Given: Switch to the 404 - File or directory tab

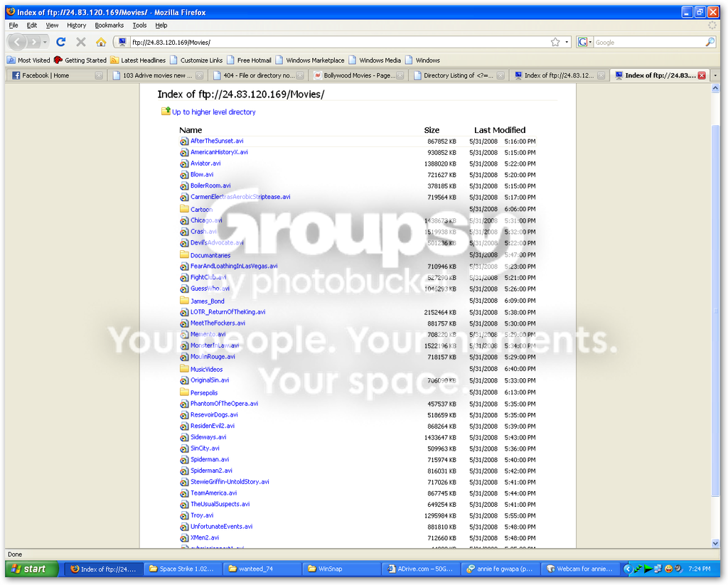Looking at the screenshot, I should point(258,75).
